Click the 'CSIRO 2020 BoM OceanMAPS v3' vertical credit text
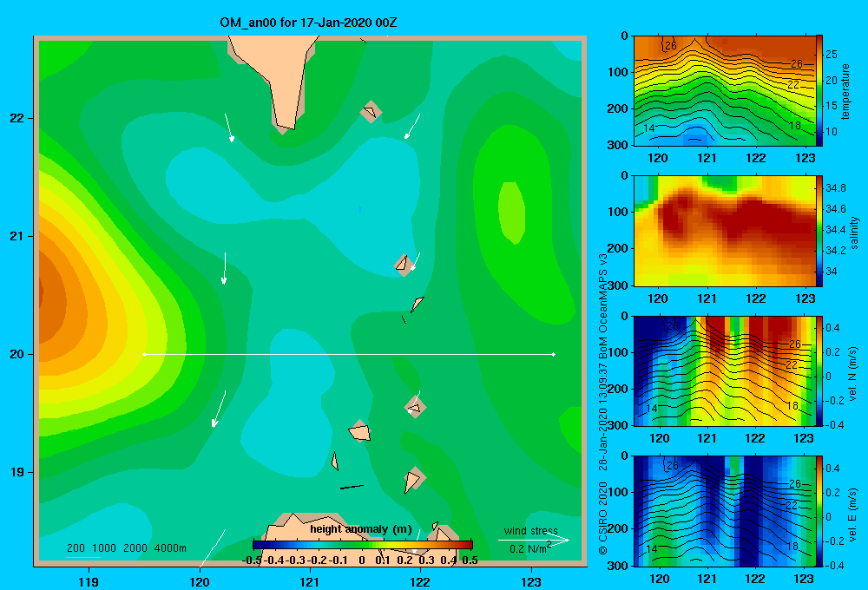The height and width of the screenshot is (590, 868). point(603,404)
